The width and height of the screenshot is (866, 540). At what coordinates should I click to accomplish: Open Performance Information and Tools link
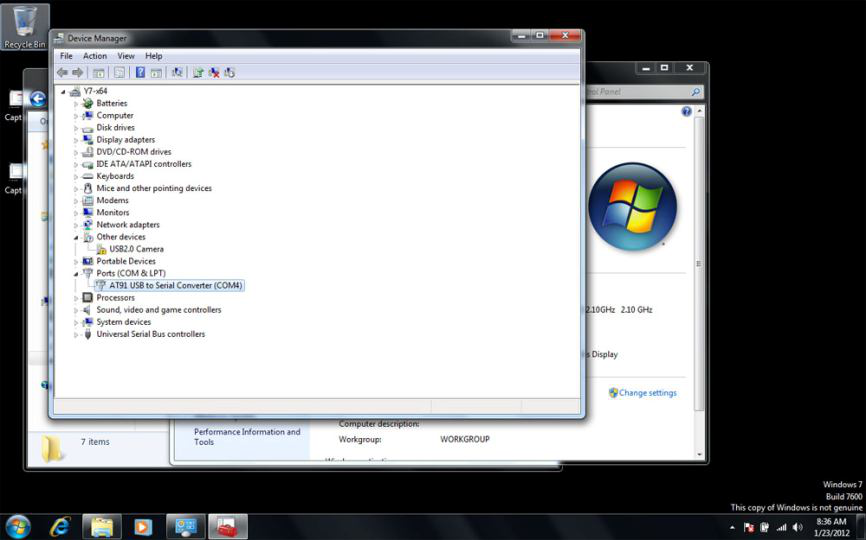click(246, 437)
